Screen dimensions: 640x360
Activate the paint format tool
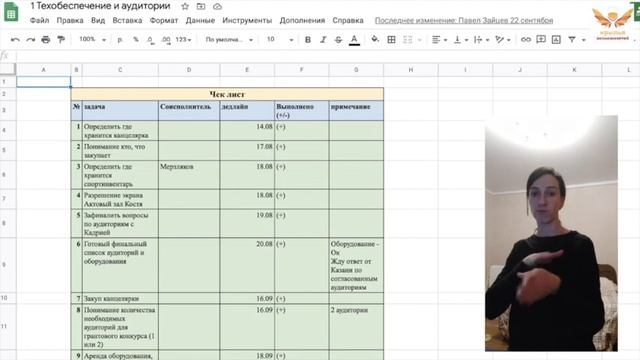click(x=61, y=40)
